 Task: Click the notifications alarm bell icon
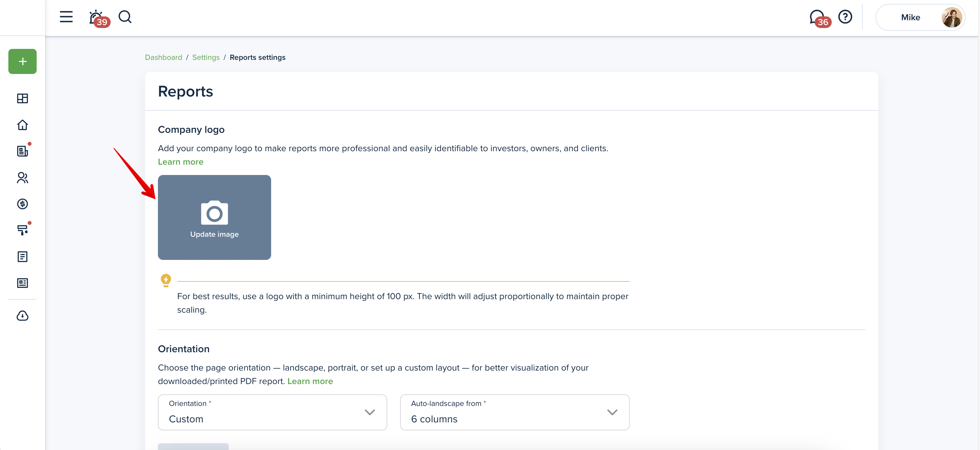coord(96,17)
